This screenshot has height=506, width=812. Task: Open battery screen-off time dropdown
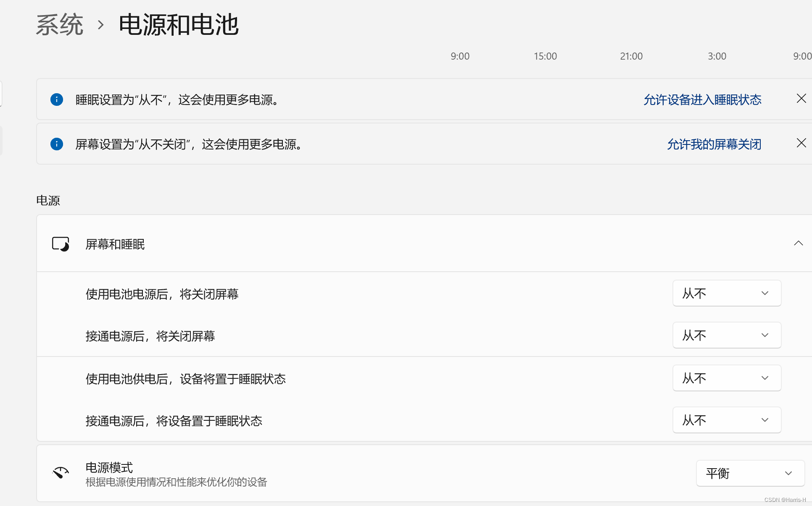click(x=727, y=293)
